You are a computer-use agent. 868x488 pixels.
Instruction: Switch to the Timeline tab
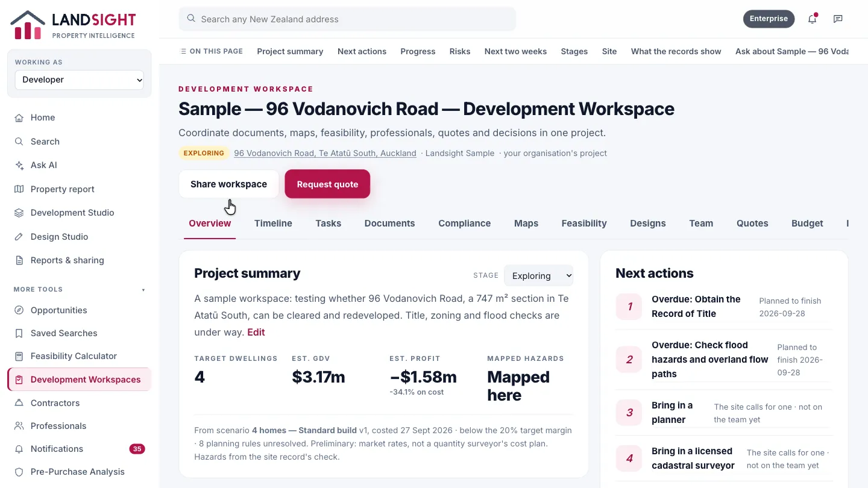pos(273,223)
